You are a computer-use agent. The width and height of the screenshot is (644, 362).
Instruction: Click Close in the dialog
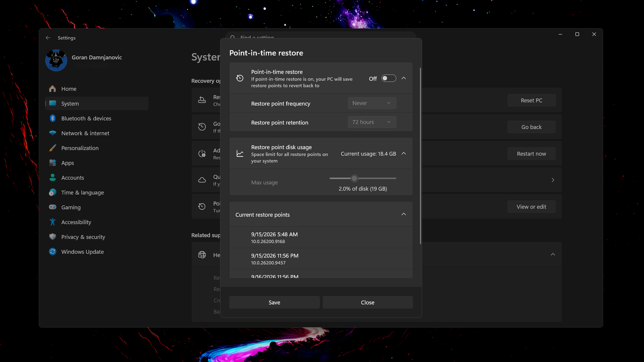pos(368,302)
